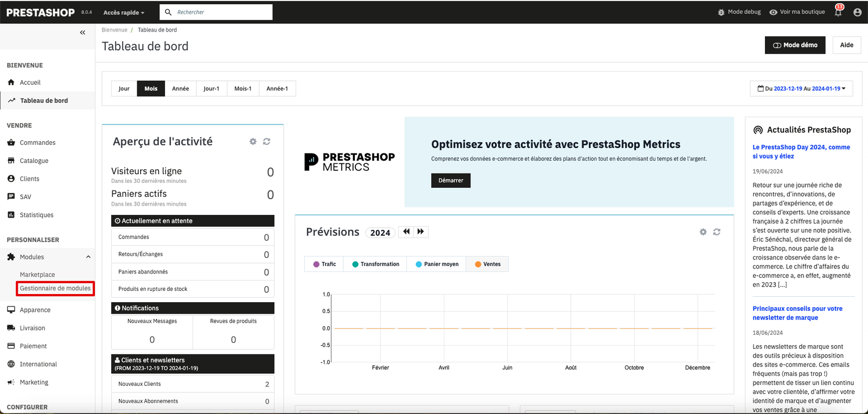Click the Paiement card icon
Image resolution: width=868 pixels, height=414 pixels.
click(x=11, y=346)
